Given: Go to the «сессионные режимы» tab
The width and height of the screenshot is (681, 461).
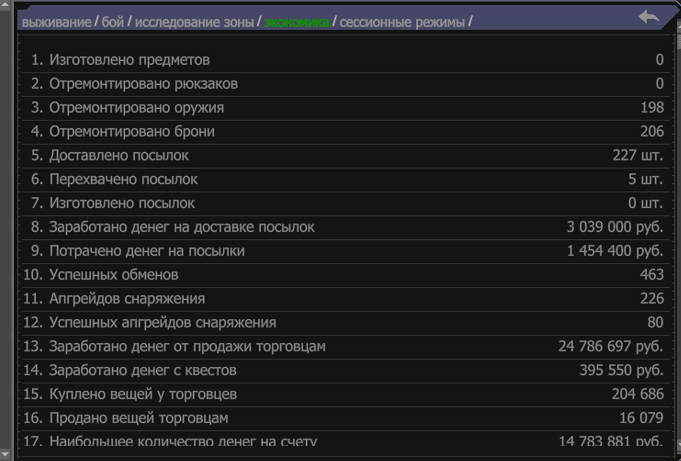Looking at the screenshot, I should pos(402,21).
